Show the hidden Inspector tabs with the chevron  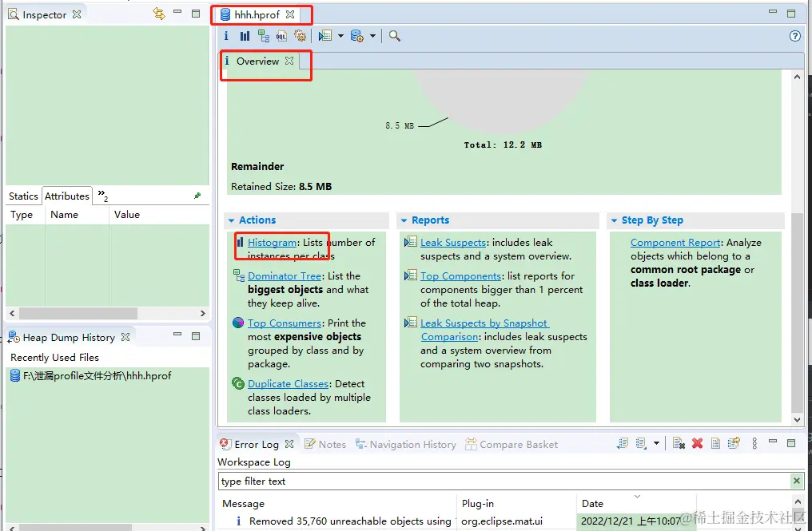click(x=102, y=195)
